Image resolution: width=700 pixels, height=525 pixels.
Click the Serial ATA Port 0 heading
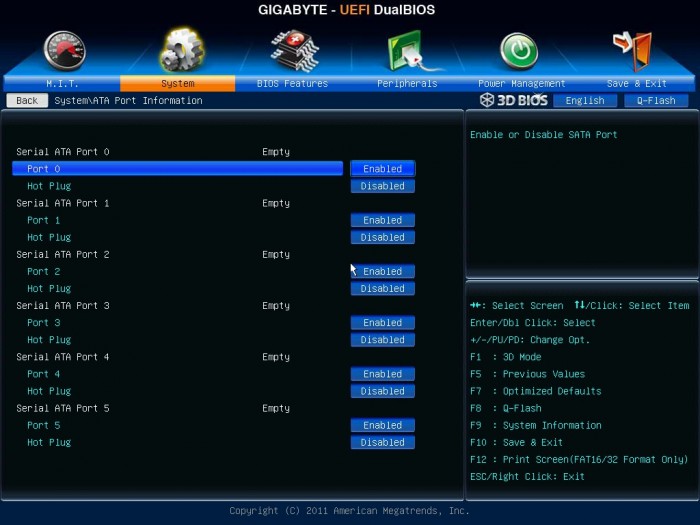coord(63,152)
